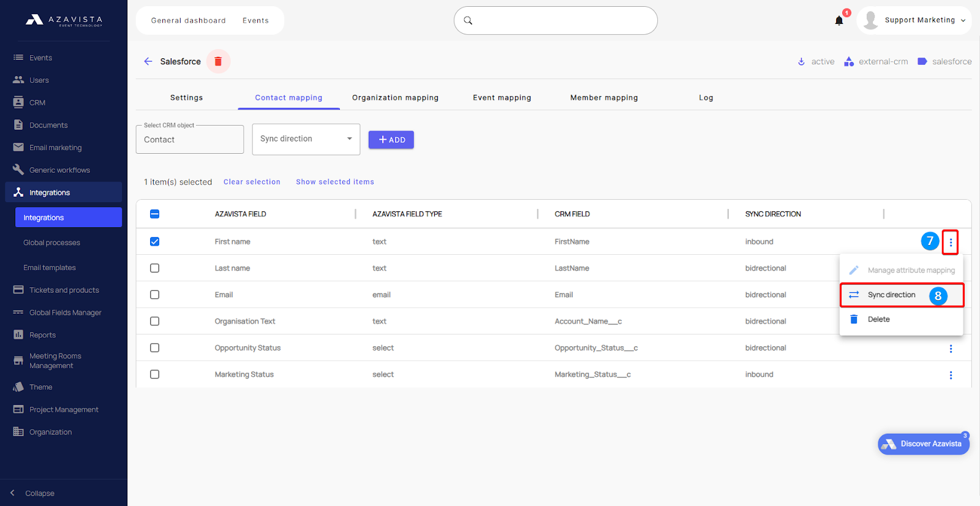Image resolution: width=980 pixels, height=506 pixels.
Task: Click the external-crm type icon
Action: pyautogui.click(x=849, y=61)
